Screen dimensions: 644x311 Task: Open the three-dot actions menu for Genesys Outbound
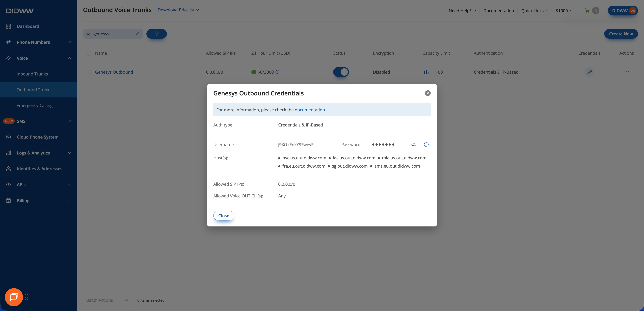coord(626,72)
